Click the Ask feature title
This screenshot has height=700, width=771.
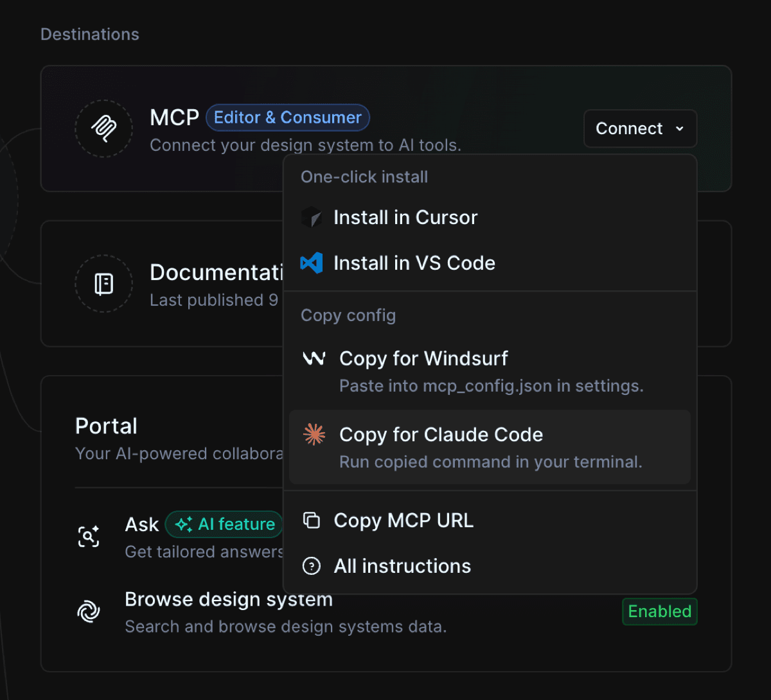coord(142,525)
